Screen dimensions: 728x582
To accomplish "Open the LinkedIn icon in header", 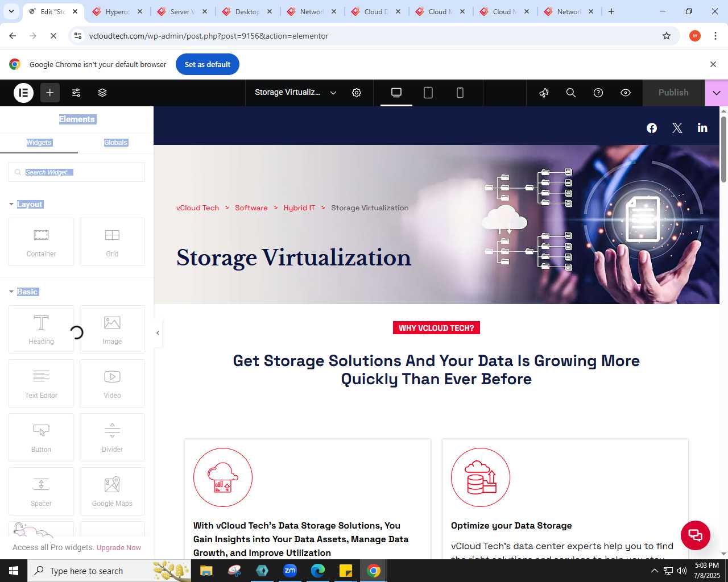I will pyautogui.click(x=702, y=128).
